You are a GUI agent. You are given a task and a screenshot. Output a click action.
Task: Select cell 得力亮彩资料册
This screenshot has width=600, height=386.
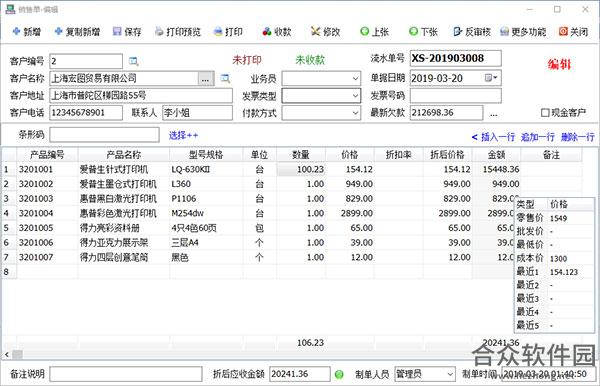[x=124, y=228]
